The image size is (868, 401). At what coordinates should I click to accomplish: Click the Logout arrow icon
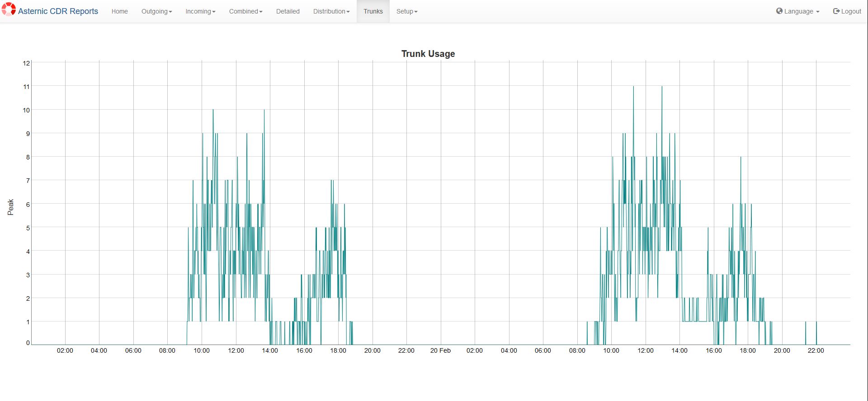(x=836, y=11)
